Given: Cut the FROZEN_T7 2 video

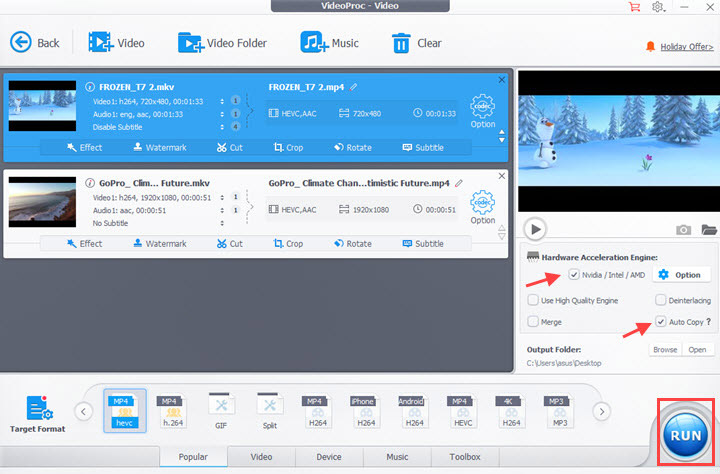Looking at the screenshot, I should [x=230, y=147].
